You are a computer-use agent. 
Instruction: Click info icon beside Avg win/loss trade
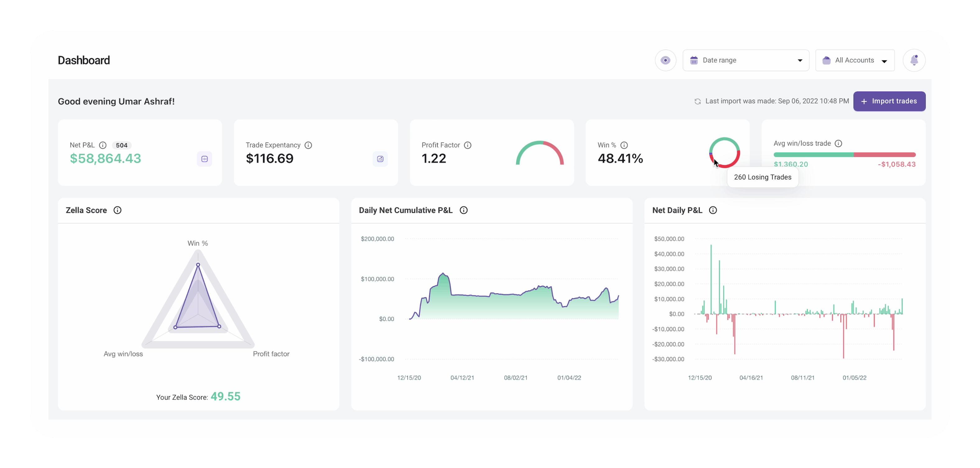pos(838,143)
